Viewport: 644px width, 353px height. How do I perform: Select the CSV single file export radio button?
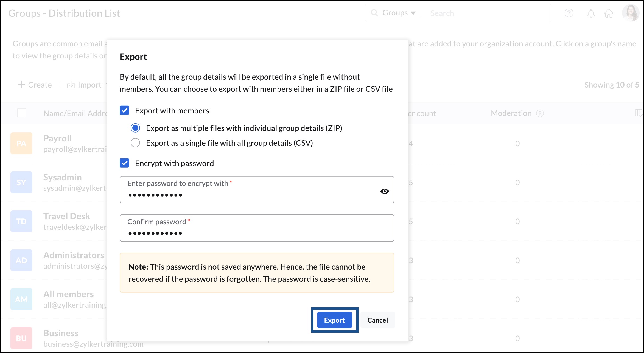tap(136, 142)
